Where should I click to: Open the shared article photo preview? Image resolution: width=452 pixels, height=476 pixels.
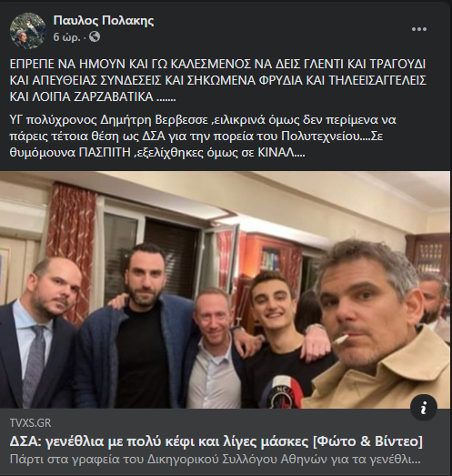point(225,290)
